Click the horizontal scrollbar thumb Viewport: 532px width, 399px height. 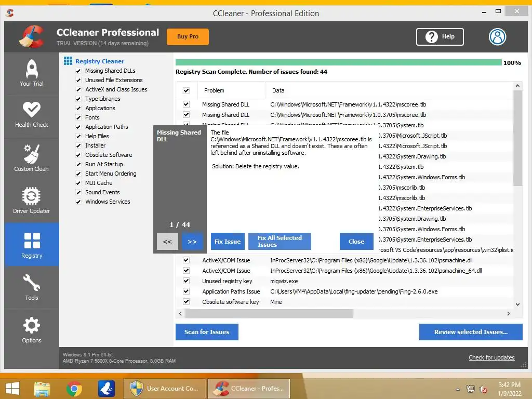(x=270, y=313)
